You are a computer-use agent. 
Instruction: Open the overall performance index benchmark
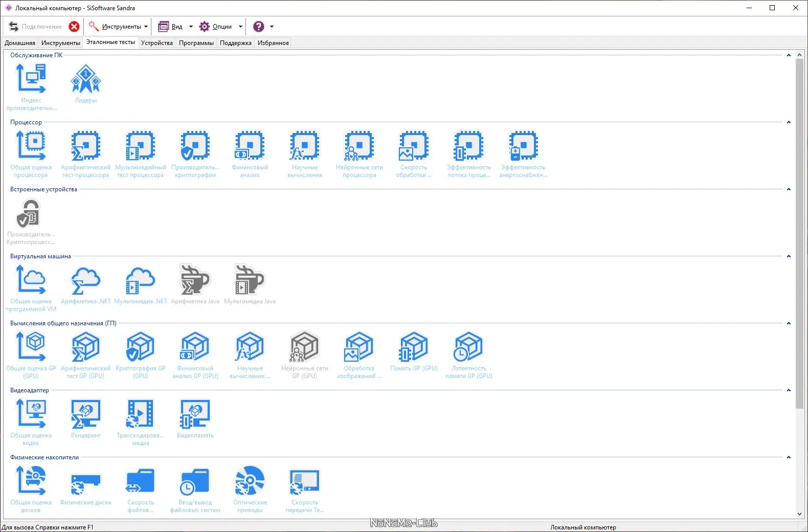(x=31, y=87)
